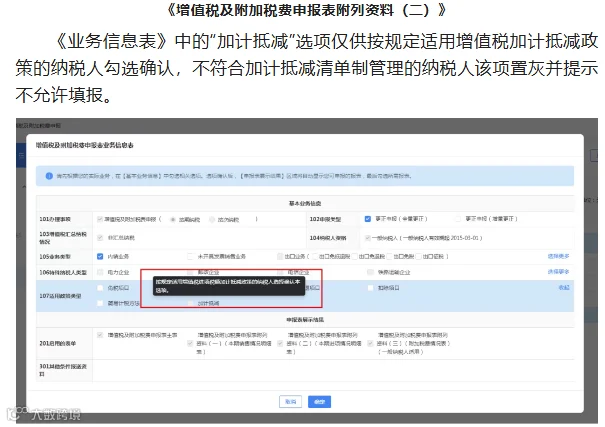Check the 出口免退税 checkbox
Viewport: 605px width, 427px height.
[355, 256]
